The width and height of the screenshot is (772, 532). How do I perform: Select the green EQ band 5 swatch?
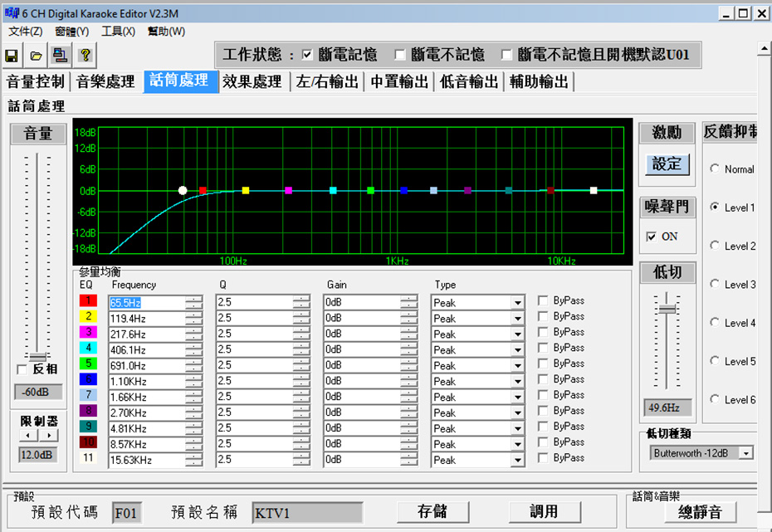[88, 364]
